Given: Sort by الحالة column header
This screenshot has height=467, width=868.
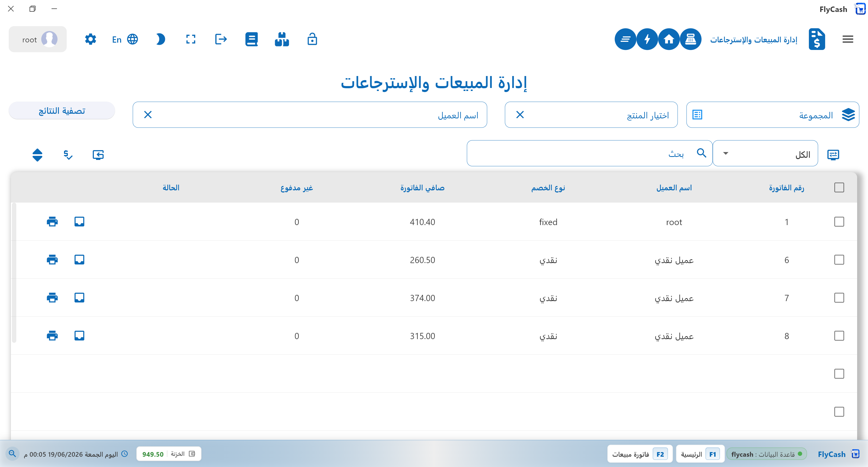Looking at the screenshot, I should (171, 187).
